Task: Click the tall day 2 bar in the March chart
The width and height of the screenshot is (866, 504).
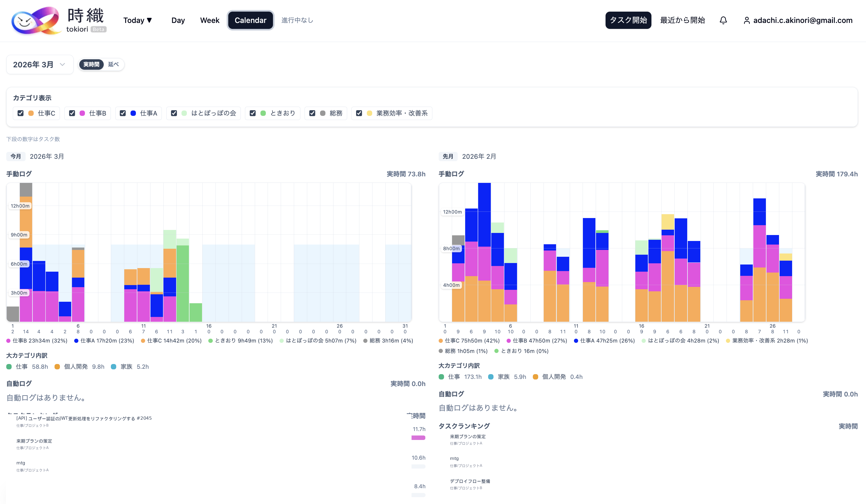Action: click(x=26, y=253)
